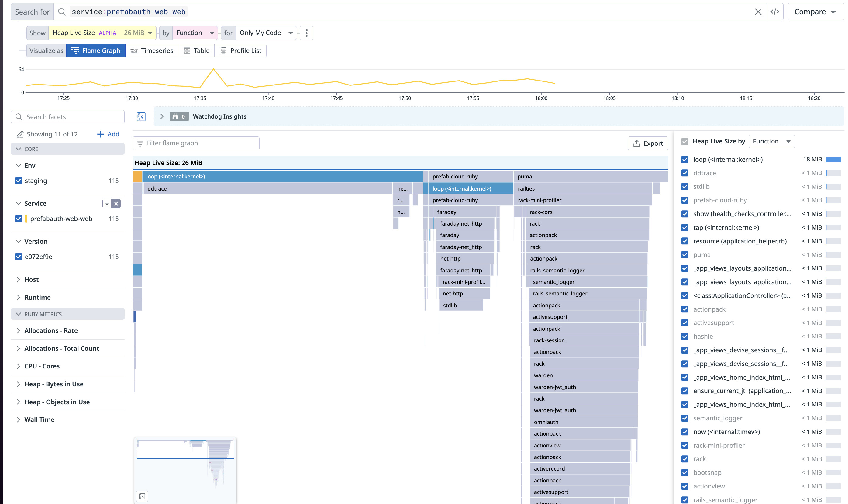The height and width of the screenshot is (504, 848).
Task: Select the Flame Graph visualization tab
Action: pyautogui.click(x=96, y=50)
